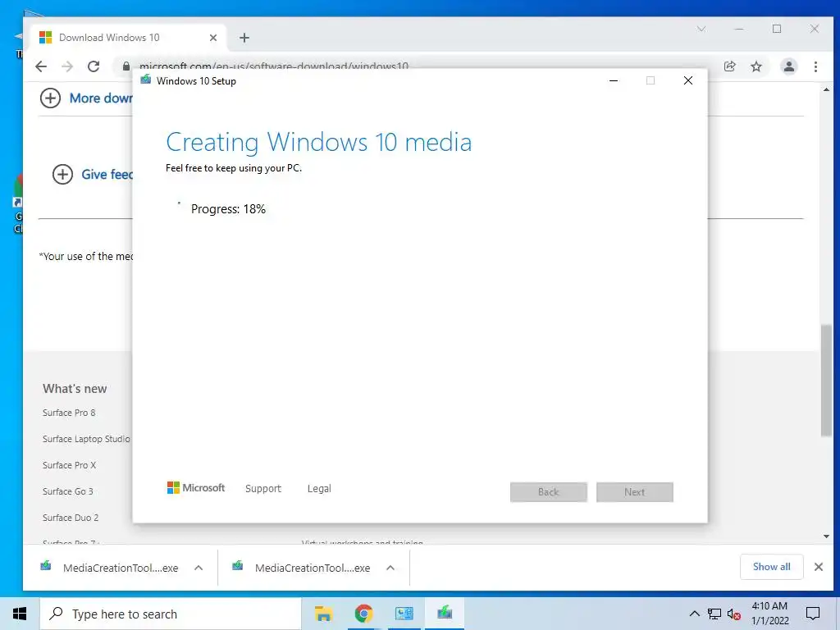Image resolution: width=840 pixels, height=630 pixels.
Task: Open Chrome's three-dot menu
Action: pyautogui.click(x=816, y=66)
